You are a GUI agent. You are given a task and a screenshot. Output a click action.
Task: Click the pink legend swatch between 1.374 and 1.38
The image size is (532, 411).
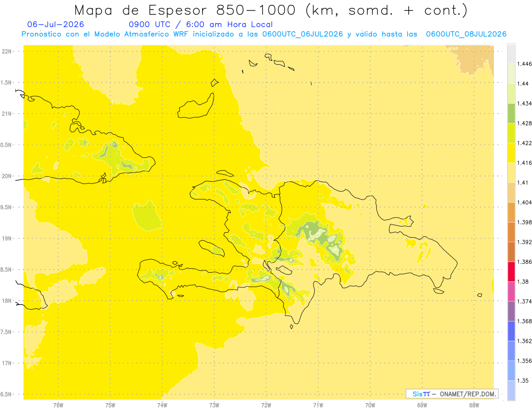pos(511,291)
